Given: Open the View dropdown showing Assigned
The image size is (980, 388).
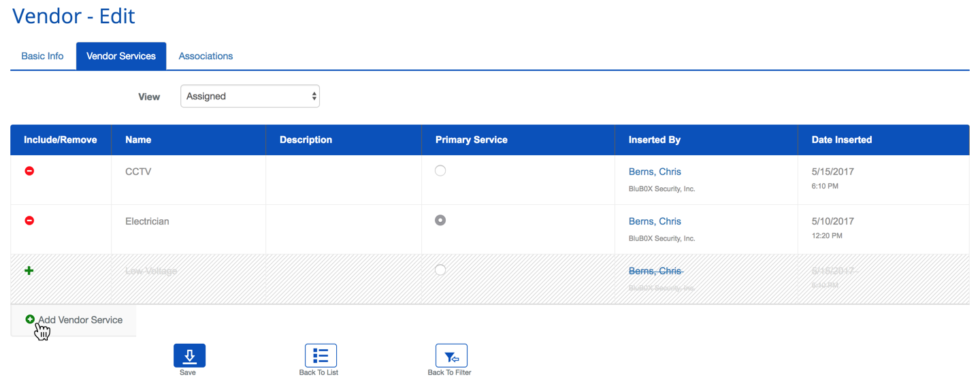Looking at the screenshot, I should (x=250, y=96).
